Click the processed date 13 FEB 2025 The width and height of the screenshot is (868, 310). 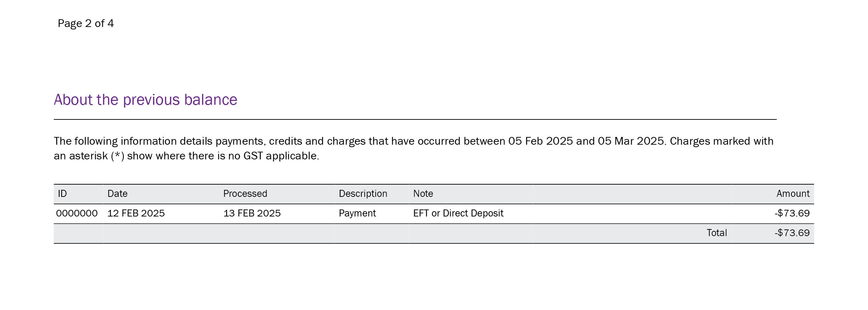click(252, 213)
